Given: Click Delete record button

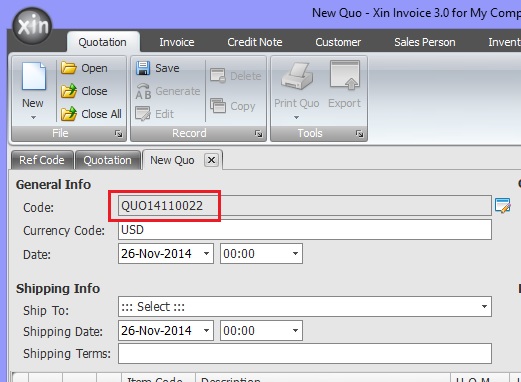Looking at the screenshot, I should 236,76.
